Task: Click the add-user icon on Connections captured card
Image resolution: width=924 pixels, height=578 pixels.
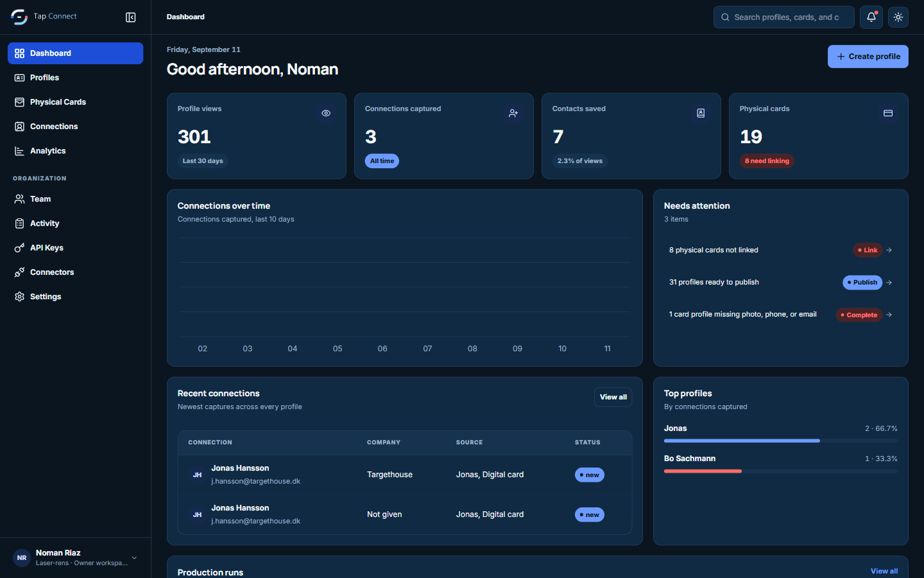Action: tap(513, 113)
